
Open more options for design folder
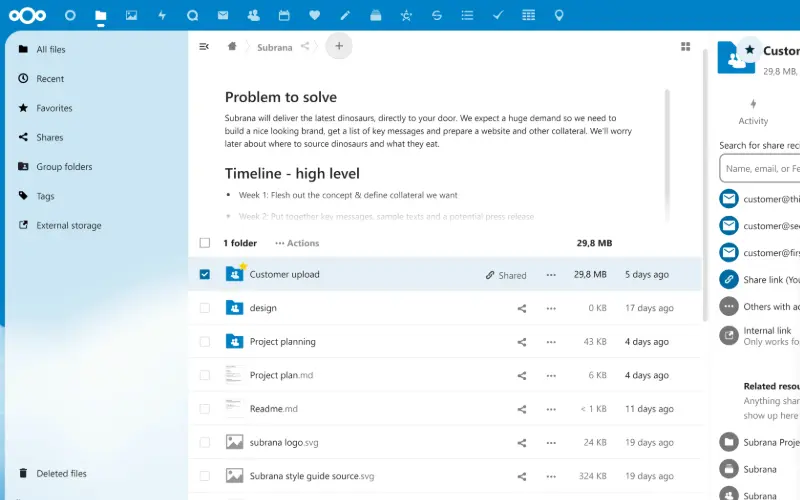pos(551,308)
